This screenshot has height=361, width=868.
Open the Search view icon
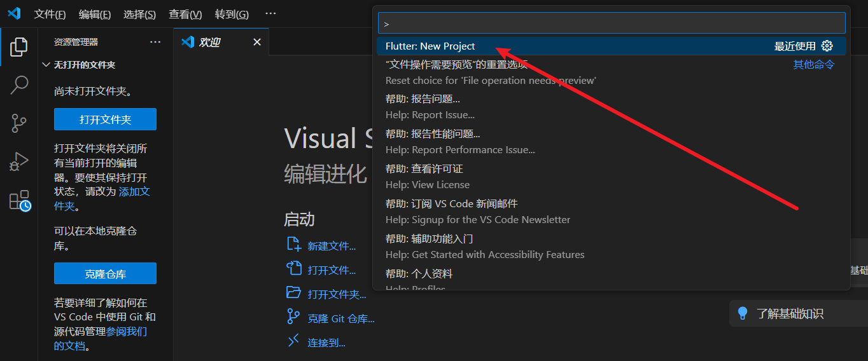click(19, 85)
